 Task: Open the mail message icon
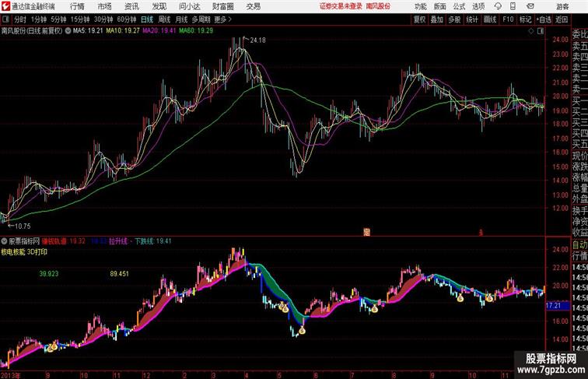click(530, 6)
